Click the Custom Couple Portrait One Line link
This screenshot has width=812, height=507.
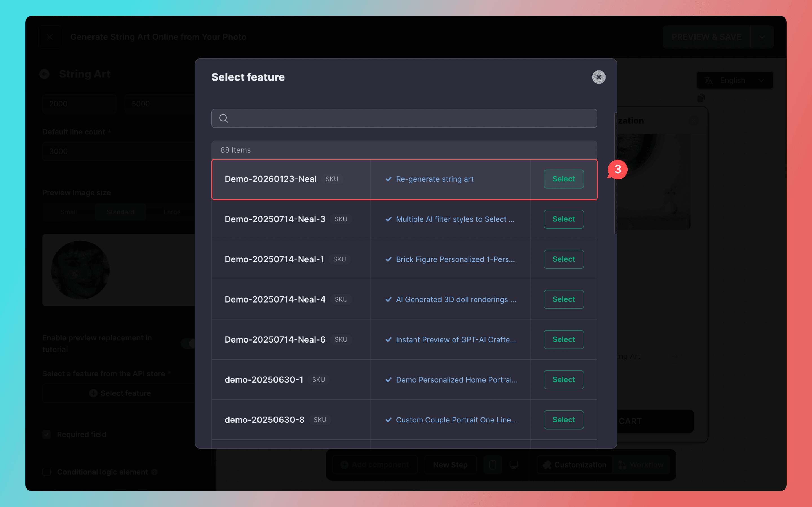456,420
